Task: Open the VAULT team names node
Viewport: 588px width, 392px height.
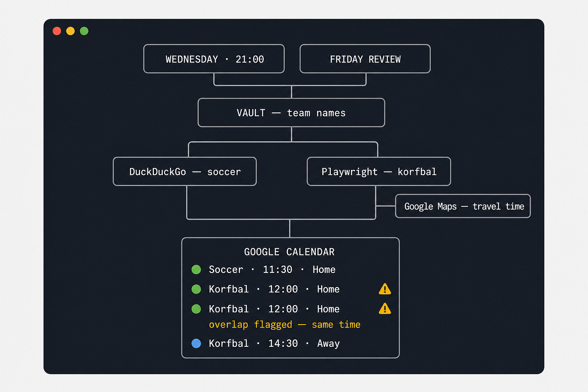Action: point(291,113)
